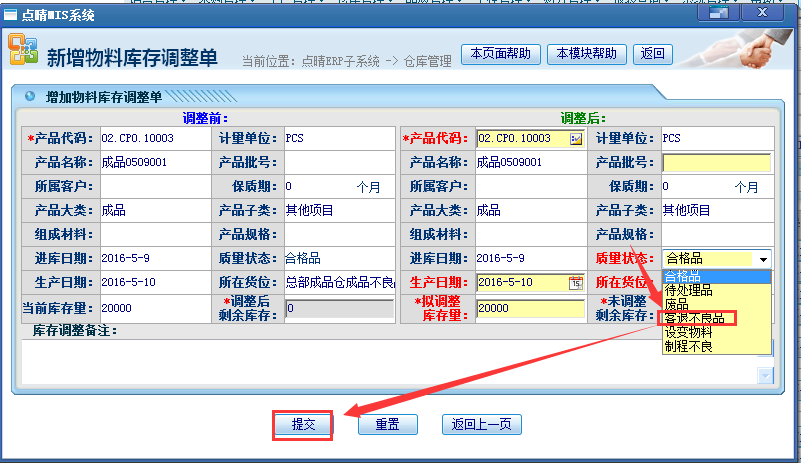Click the 拟调整库存量 quantity field

click(530, 308)
